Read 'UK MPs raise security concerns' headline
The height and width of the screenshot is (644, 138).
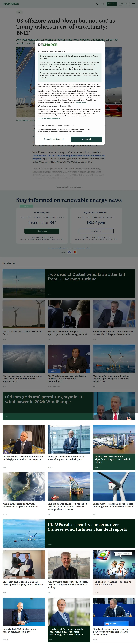(87, 527)
